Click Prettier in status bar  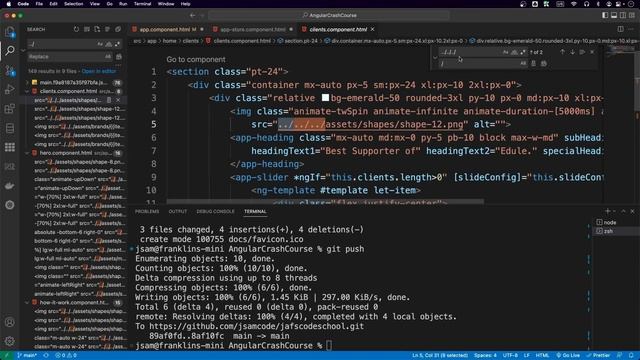point(598,356)
